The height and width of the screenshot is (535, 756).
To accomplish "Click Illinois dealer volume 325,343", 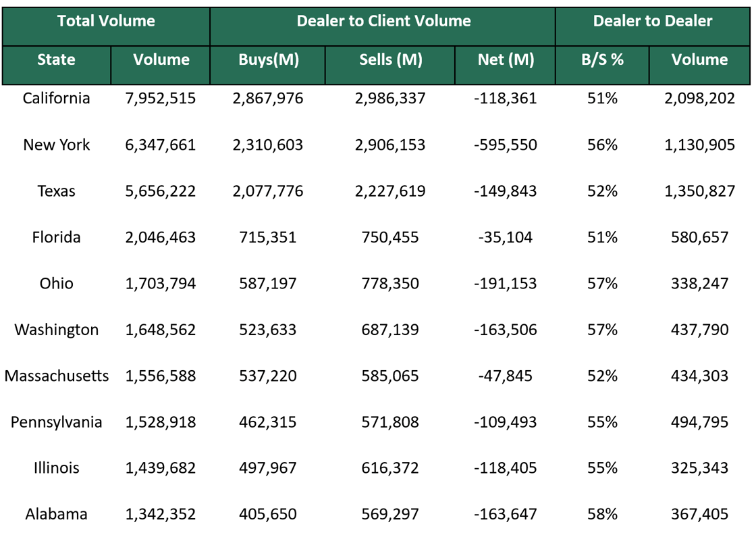I will [x=699, y=468].
